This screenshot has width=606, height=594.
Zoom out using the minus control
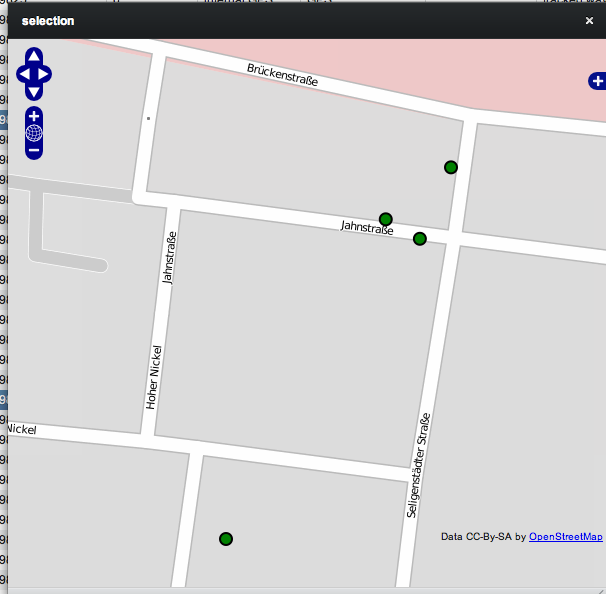[x=34, y=150]
